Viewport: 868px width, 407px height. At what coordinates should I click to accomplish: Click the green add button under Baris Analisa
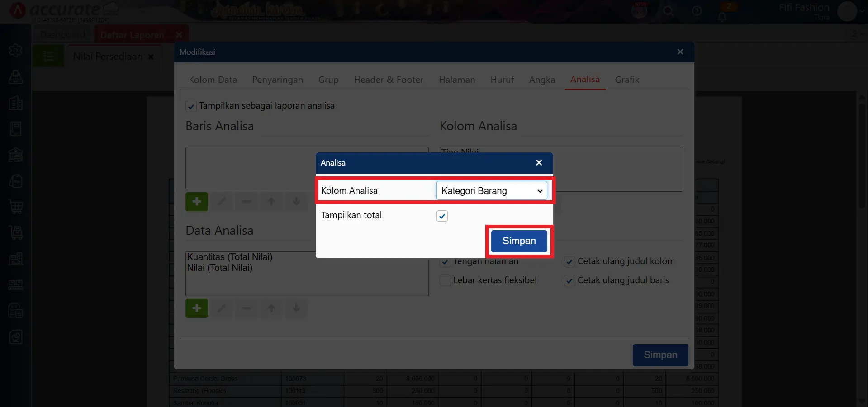pyautogui.click(x=197, y=202)
